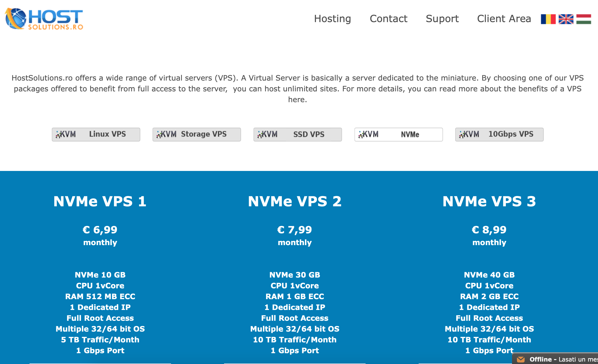598x364 pixels.
Task: Click KVM icon on Storage VPS tab
Action: 166,134
